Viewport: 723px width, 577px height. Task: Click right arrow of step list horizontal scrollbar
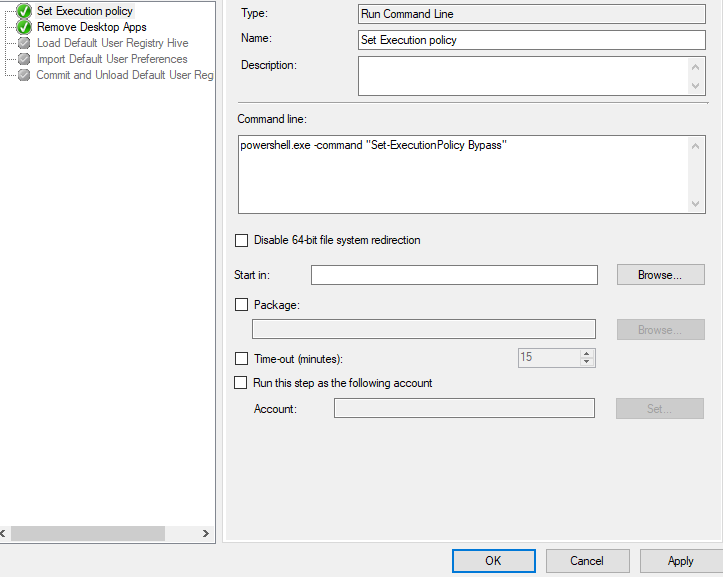pos(206,534)
